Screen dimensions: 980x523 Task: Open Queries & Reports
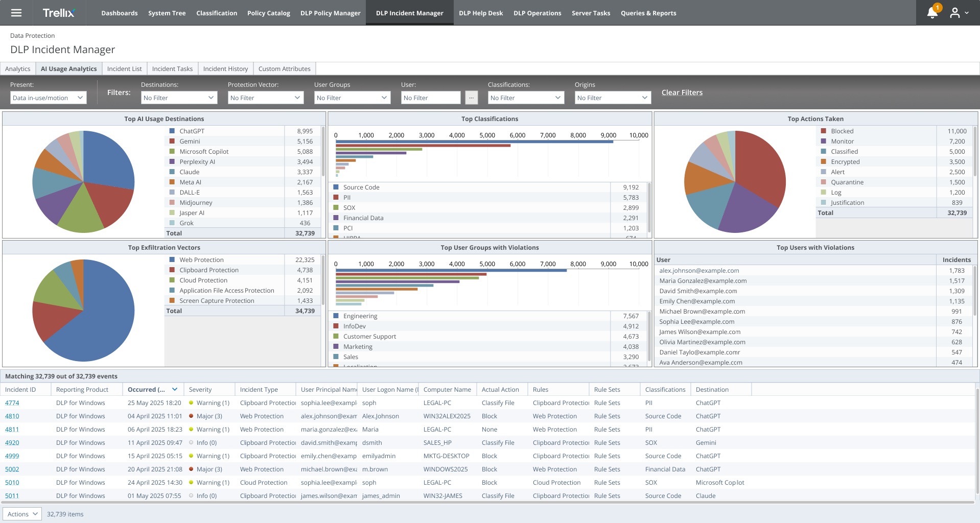tap(648, 13)
